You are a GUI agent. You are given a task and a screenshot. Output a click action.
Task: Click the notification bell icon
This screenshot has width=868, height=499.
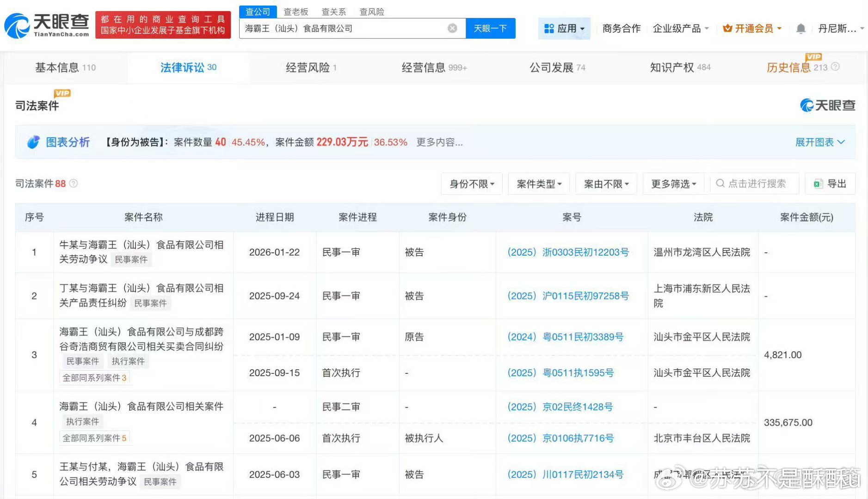(801, 28)
